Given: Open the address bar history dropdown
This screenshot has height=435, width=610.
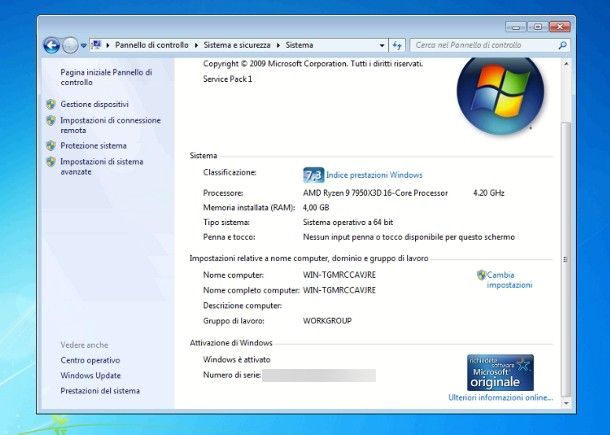Looking at the screenshot, I should (382, 46).
